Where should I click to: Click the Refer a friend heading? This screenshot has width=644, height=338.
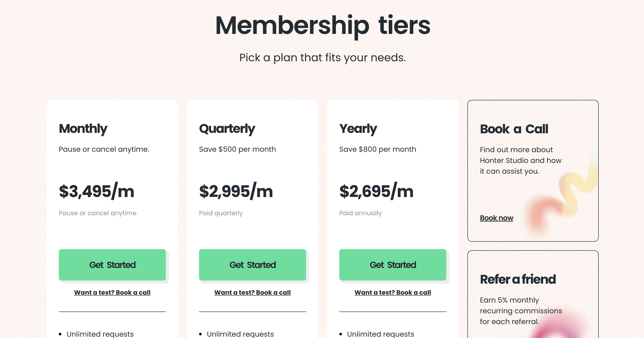click(x=518, y=279)
